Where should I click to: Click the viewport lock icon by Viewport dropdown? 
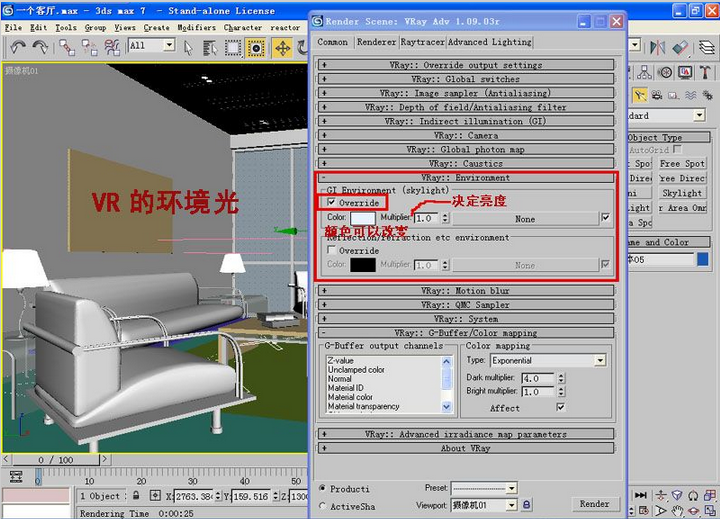click(527, 505)
